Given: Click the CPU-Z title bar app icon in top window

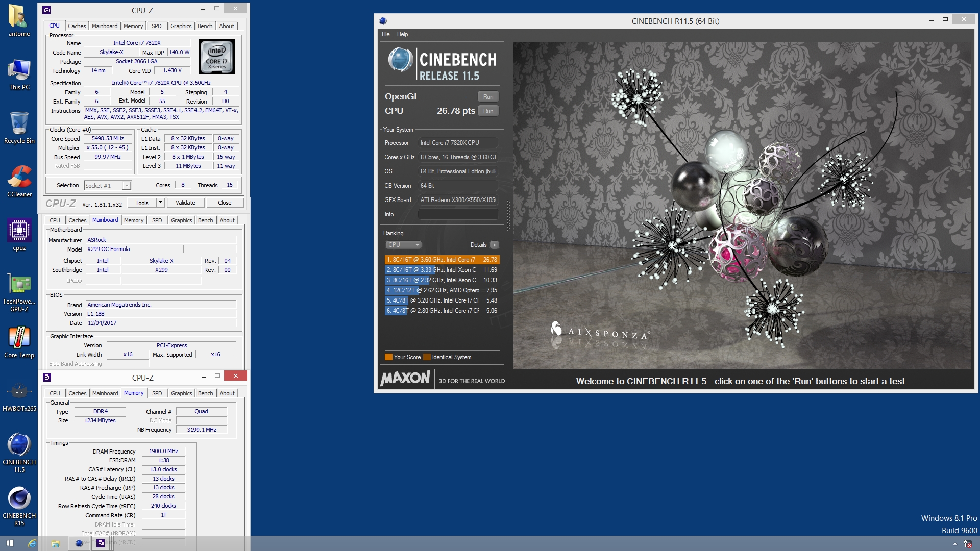Looking at the screenshot, I should click(x=46, y=10).
